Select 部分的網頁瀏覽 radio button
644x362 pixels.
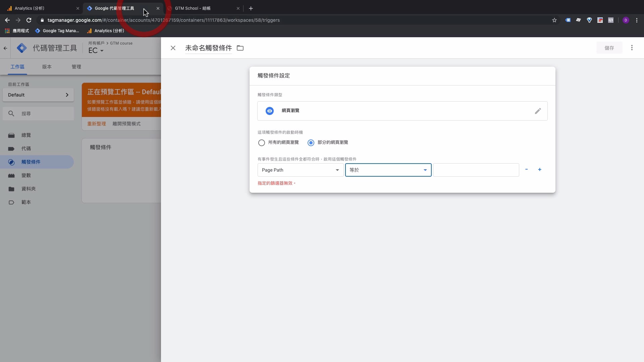tap(311, 143)
